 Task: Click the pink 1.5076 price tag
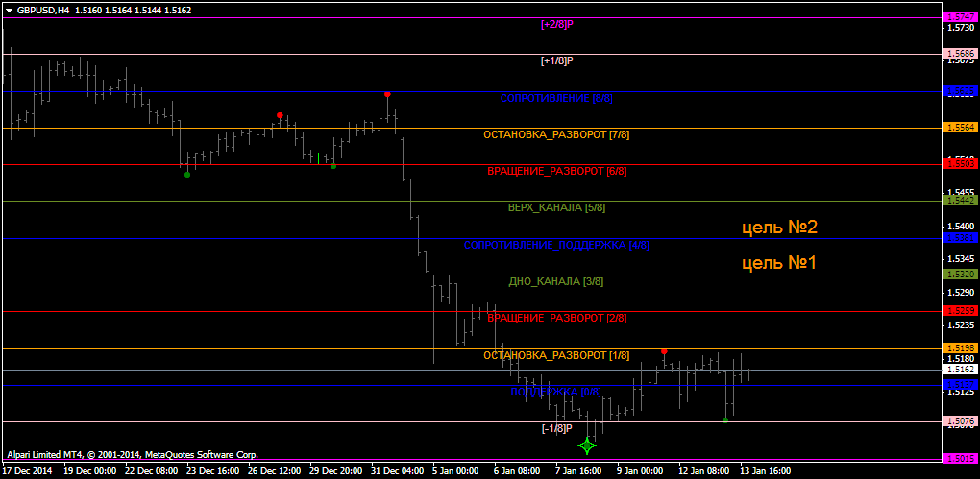coord(960,420)
